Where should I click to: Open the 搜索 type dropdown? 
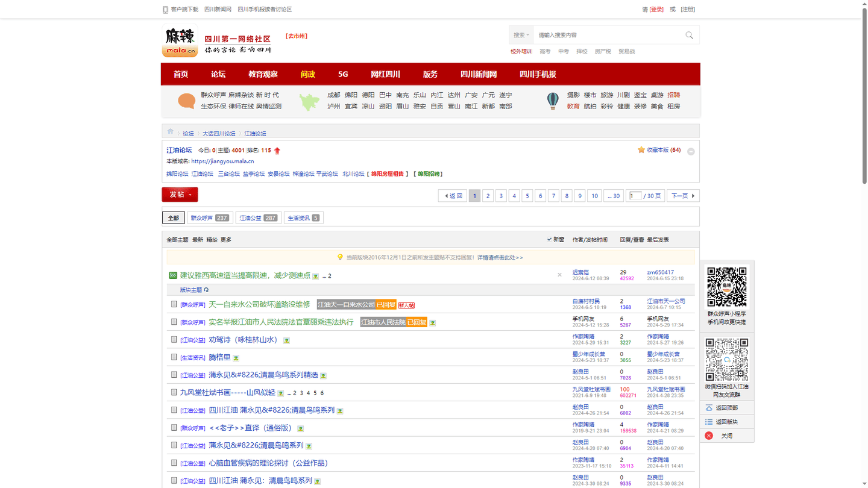(x=521, y=36)
